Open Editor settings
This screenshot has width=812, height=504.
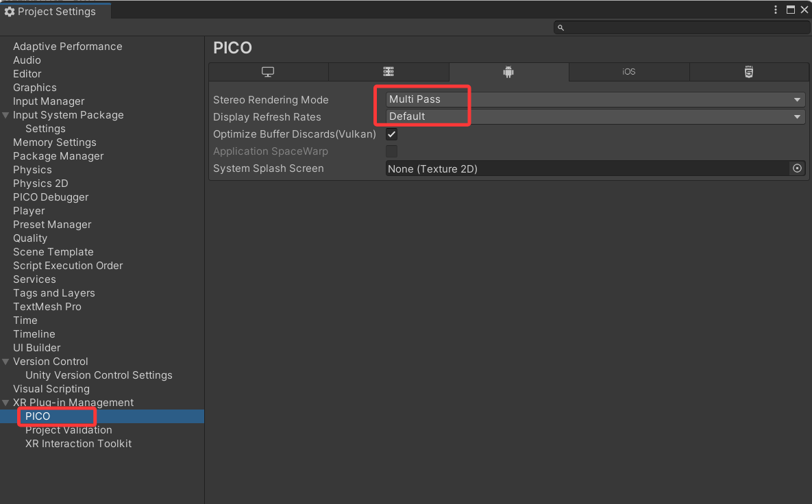click(x=27, y=74)
